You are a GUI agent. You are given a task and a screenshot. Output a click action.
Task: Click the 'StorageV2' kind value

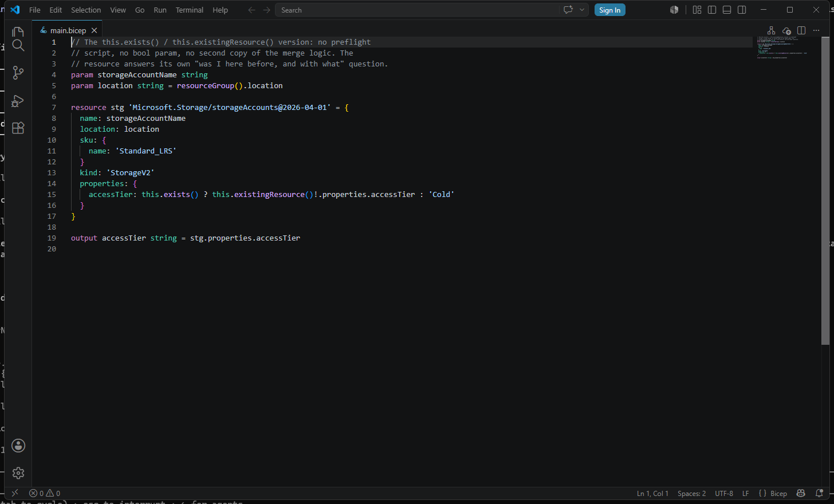131,172
